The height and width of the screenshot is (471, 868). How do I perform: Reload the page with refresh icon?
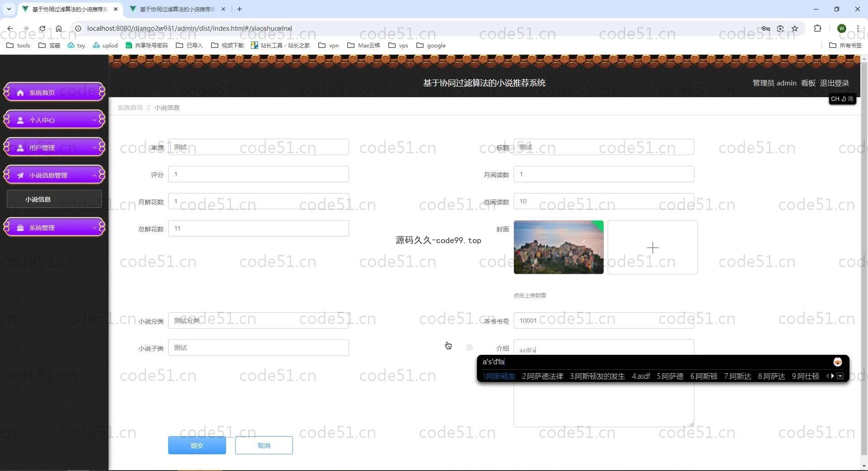(42, 28)
